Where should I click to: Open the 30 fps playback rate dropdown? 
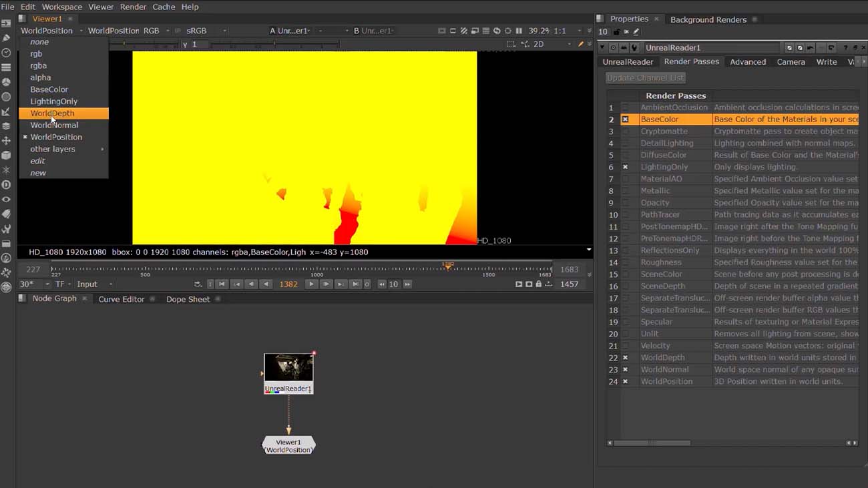[x=35, y=284]
